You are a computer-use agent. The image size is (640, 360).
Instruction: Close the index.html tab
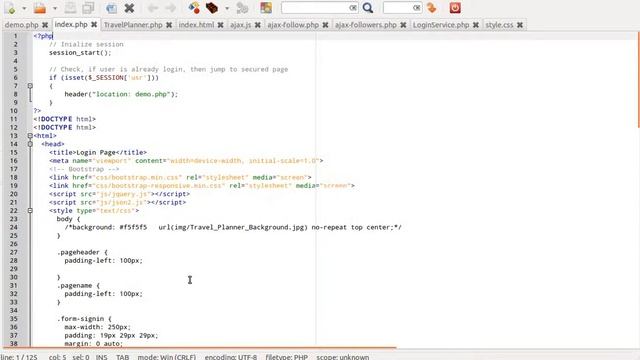220,25
